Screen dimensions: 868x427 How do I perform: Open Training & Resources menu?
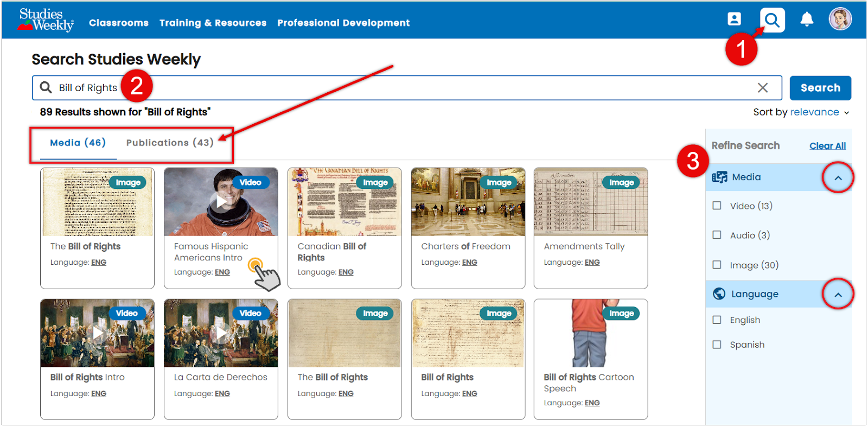click(213, 23)
